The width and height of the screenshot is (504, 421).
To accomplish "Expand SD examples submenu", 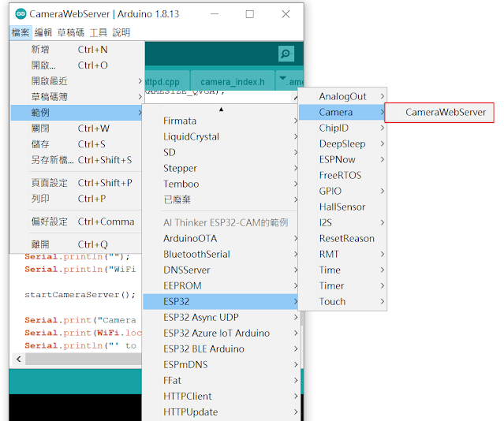I will pyautogui.click(x=221, y=152).
